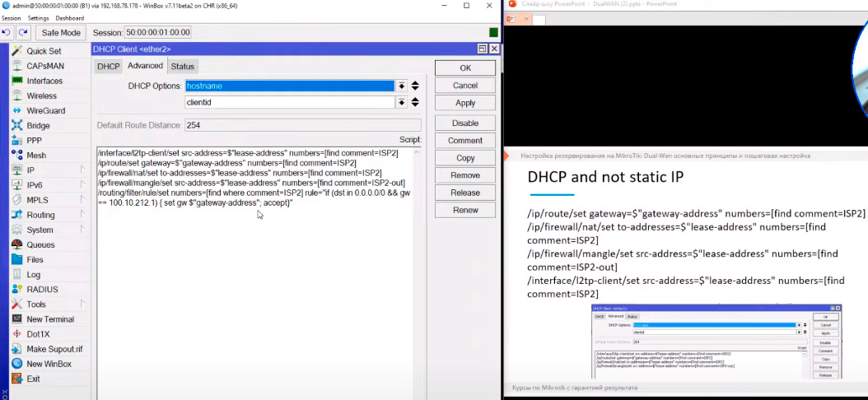Launch New Terminal from the sidebar
The image size is (868, 400).
click(49, 319)
